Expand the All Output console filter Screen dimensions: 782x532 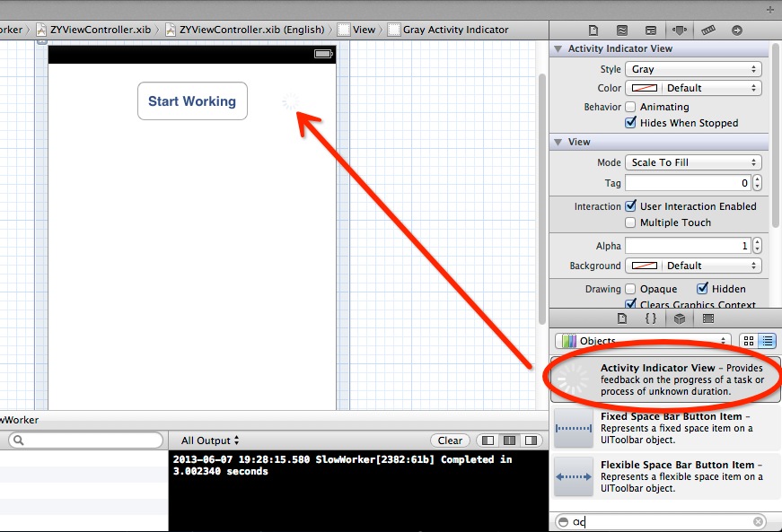coord(210,440)
